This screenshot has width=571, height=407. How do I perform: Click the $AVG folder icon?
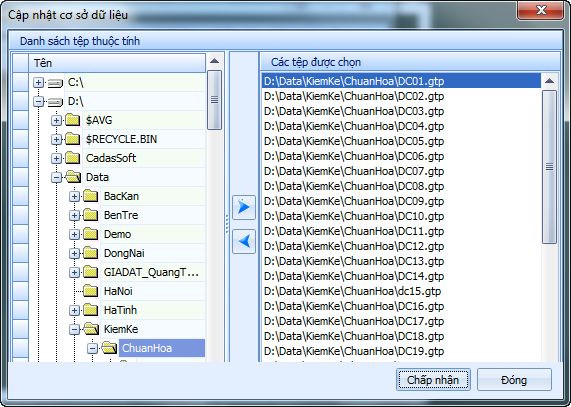tap(72, 120)
